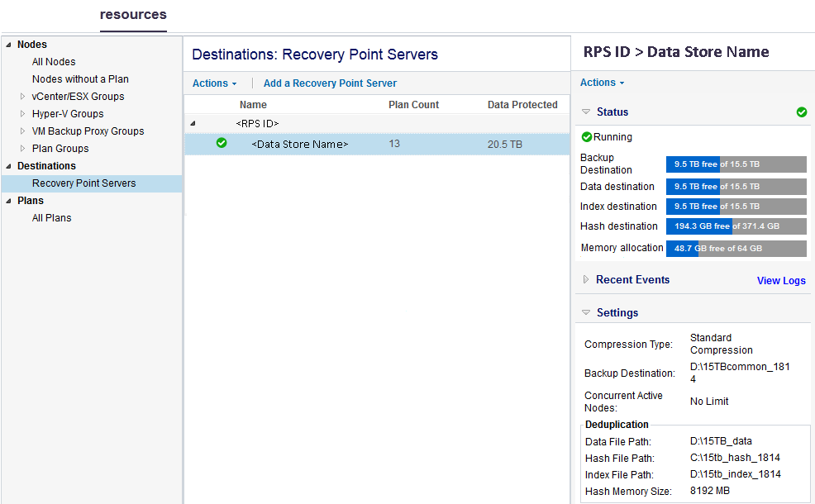Click Add a Recovery Point Server

pos(330,83)
